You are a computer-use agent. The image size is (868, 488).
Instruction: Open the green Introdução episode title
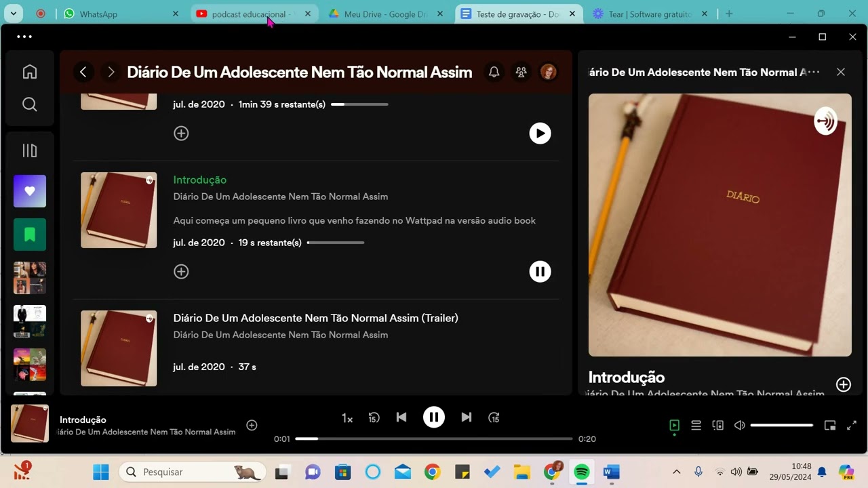click(200, 180)
